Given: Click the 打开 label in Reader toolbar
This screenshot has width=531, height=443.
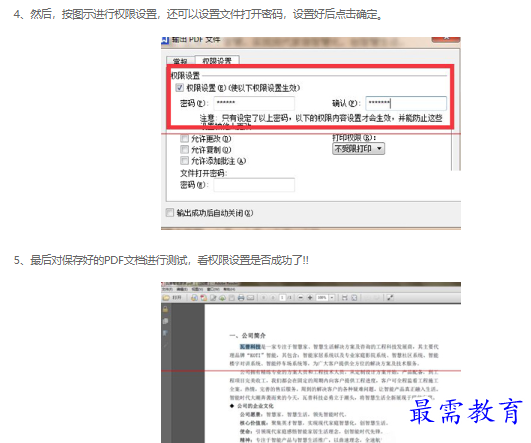Looking at the screenshot, I should click(177, 297).
